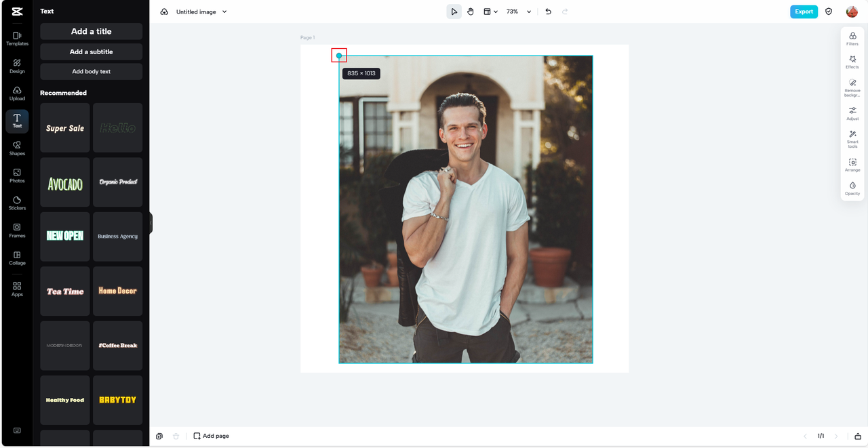Open the Filters tool
868x448 pixels.
pos(852,39)
